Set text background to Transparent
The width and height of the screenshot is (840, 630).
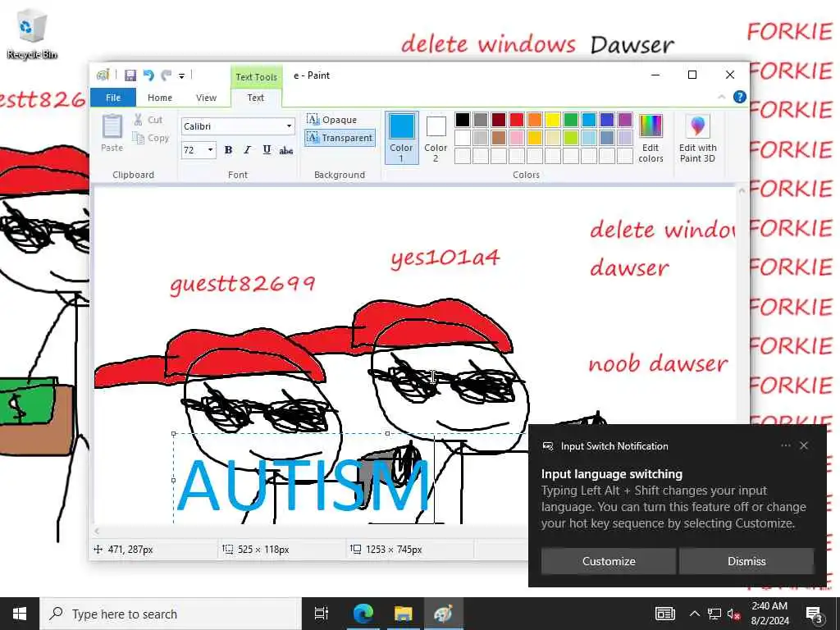click(x=340, y=138)
